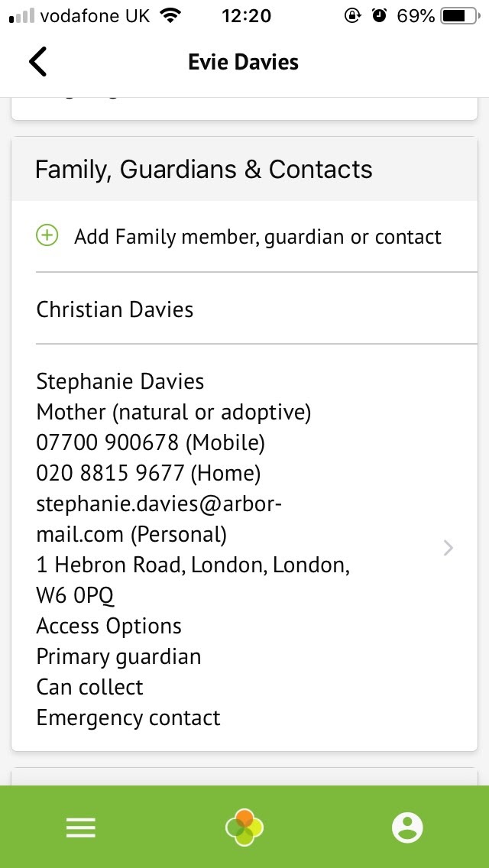Open the hamburger menu in bottom bar
Screen dimensions: 489x868
pyautogui.click(x=81, y=828)
